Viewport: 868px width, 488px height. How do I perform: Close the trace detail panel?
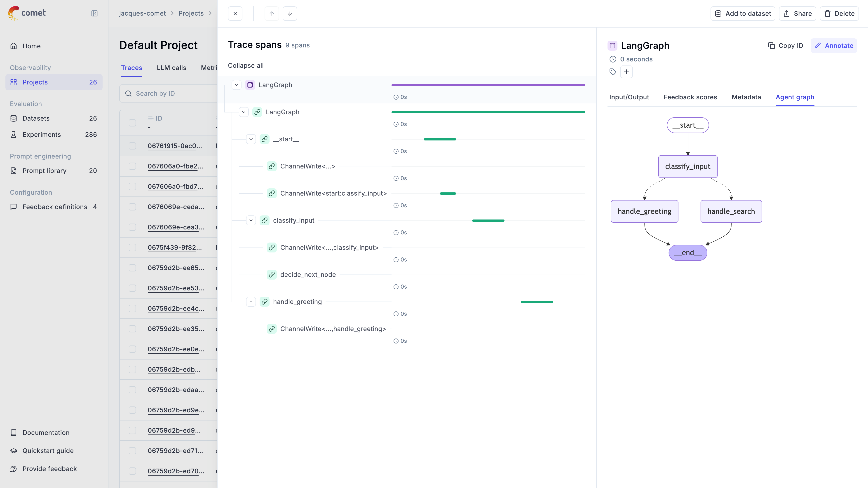235,14
